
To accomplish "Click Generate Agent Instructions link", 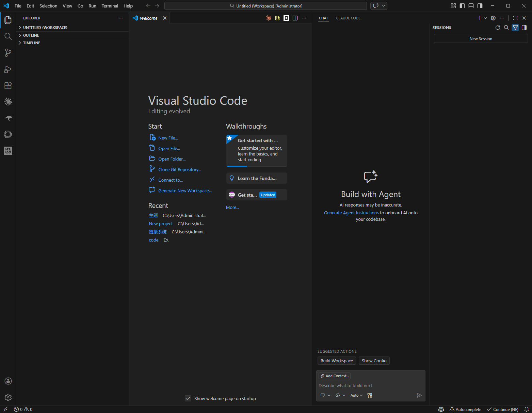I will [351, 213].
